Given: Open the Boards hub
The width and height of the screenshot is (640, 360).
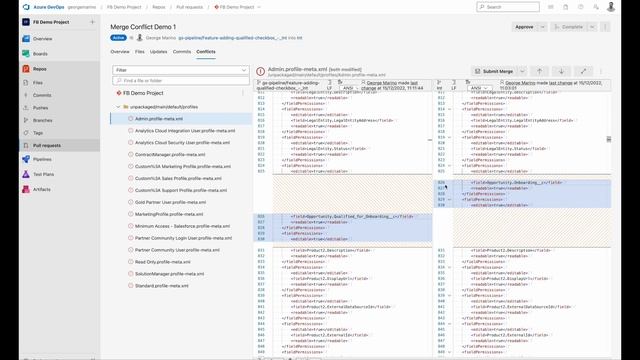Looking at the screenshot, I should coord(40,54).
